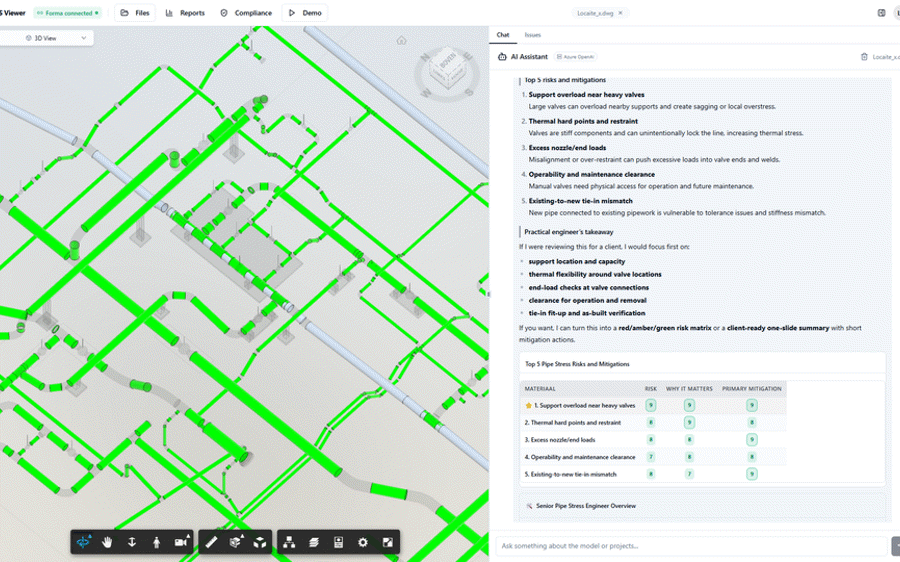Click 'Practical engineer's takeaway' heading
The height and width of the screenshot is (562, 900).
569,232
